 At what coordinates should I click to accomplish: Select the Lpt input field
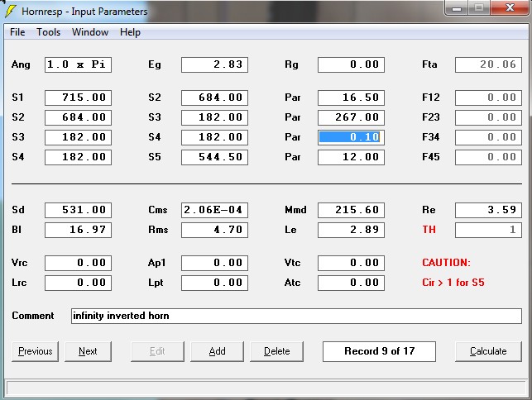[x=214, y=283]
